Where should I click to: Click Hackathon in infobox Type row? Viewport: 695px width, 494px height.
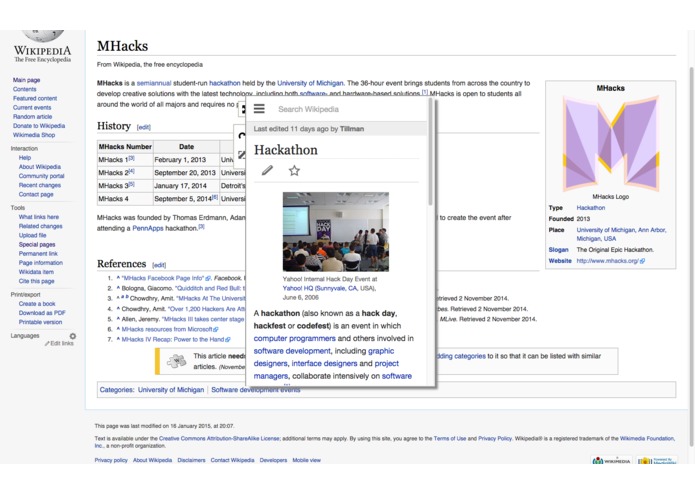[591, 208]
